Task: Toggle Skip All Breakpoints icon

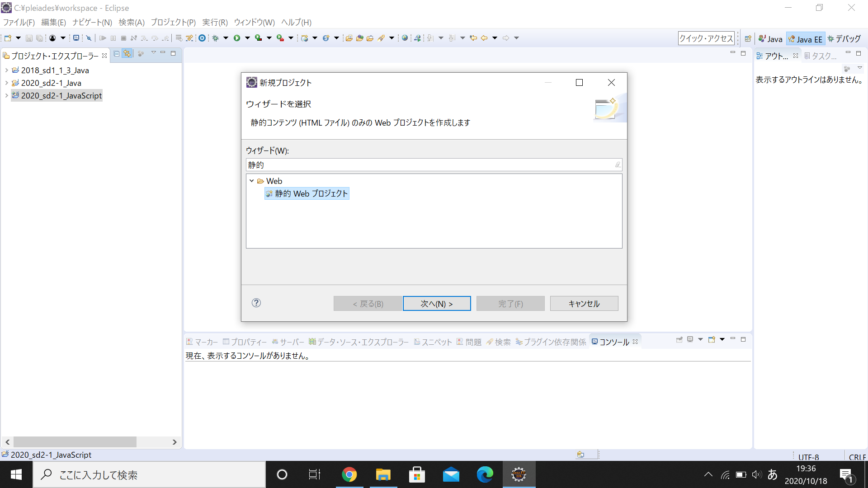Action: click(x=89, y=38)
